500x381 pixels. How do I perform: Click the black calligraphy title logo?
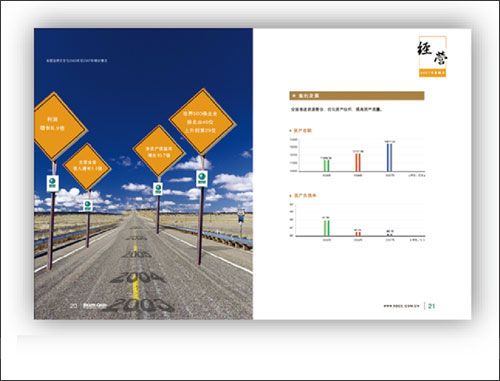tap(432, 53)
